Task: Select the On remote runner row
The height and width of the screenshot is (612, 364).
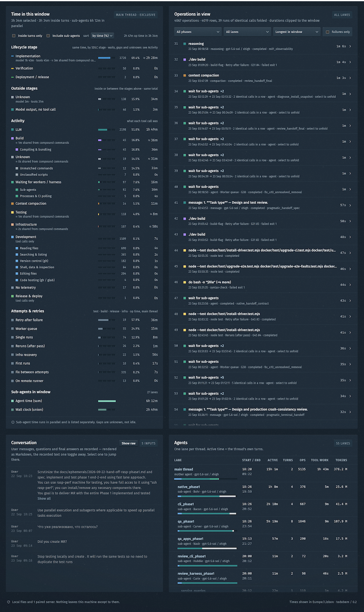Action: click(x=84, y=381)
